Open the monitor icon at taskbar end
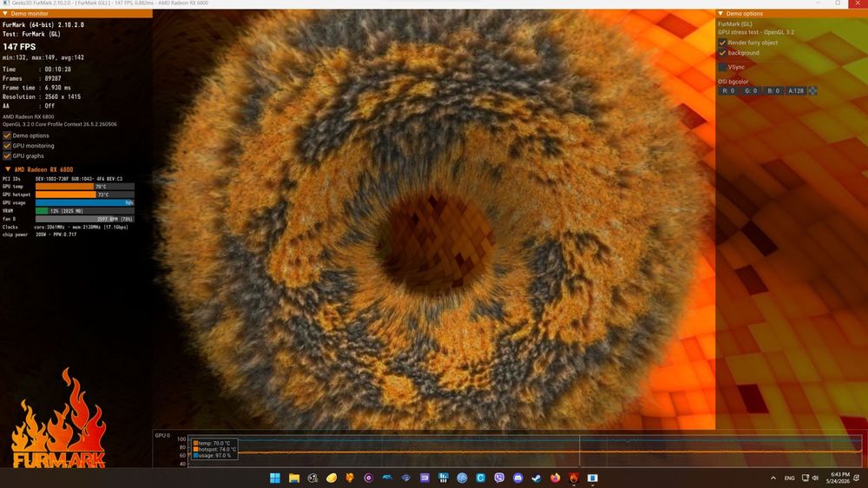Screen dimensions: 868x488 pyautogui.click(x=592, y=478)
